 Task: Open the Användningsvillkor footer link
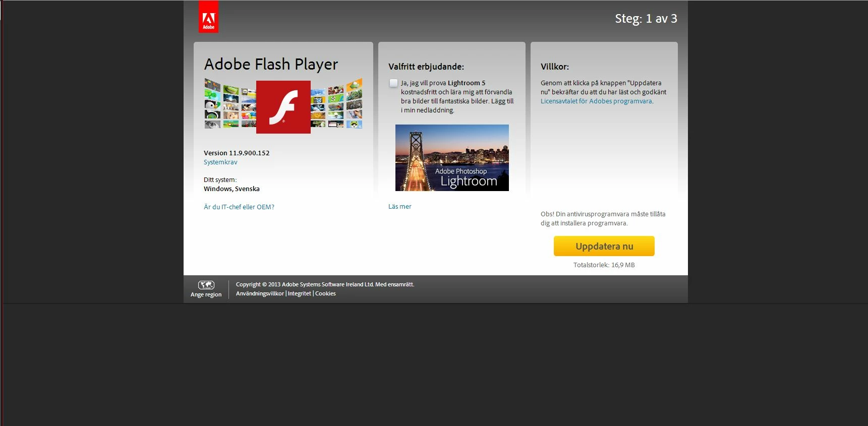pyautogui.click(x=260, y=293)
